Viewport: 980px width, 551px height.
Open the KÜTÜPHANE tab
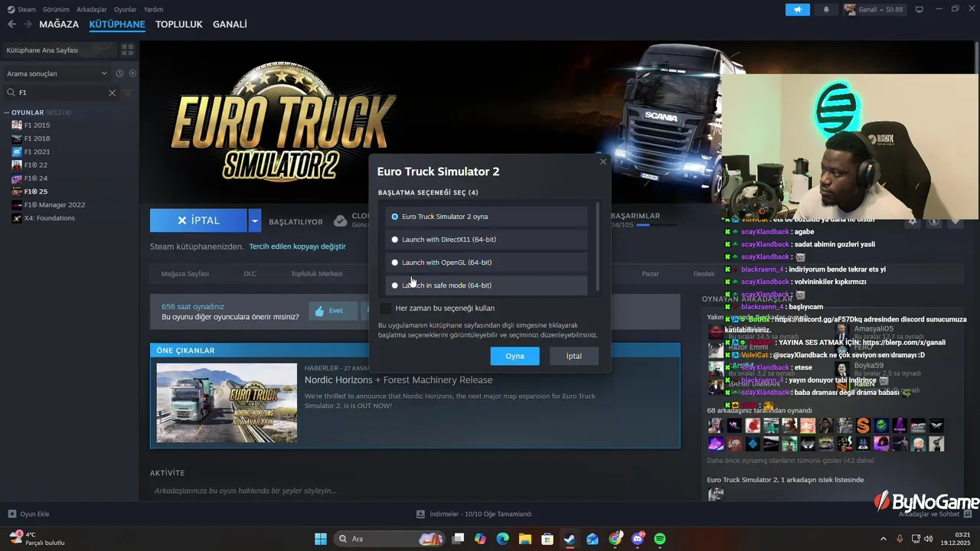point(117,24)
